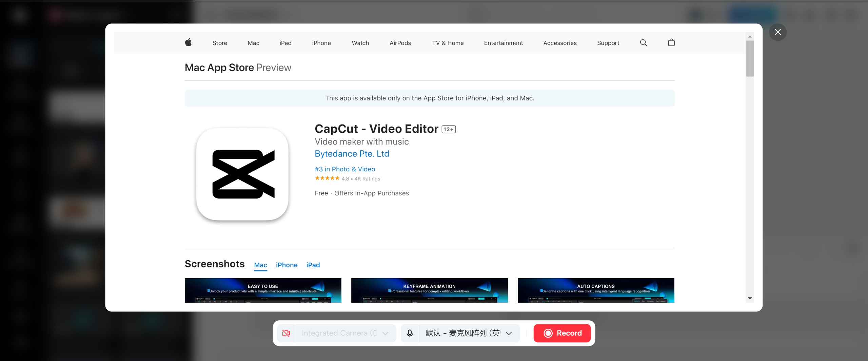Click the "#3 in Photo & Video" link
The width and height of the screenshot is (868, 361).
(345, 169)
